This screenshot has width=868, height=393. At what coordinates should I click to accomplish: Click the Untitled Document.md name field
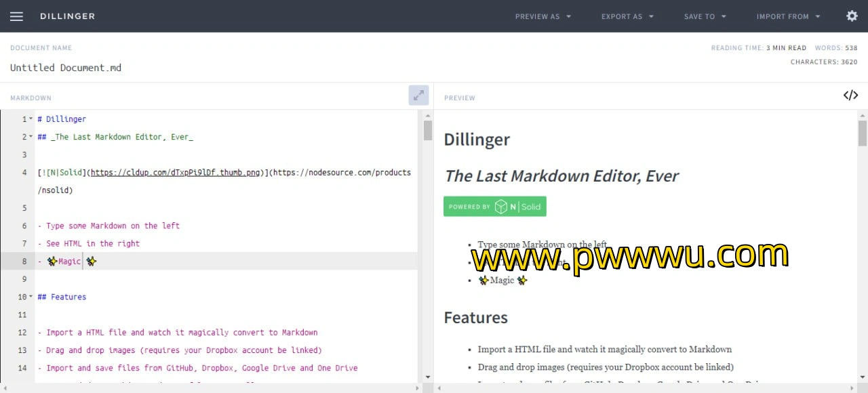point(66,68)
